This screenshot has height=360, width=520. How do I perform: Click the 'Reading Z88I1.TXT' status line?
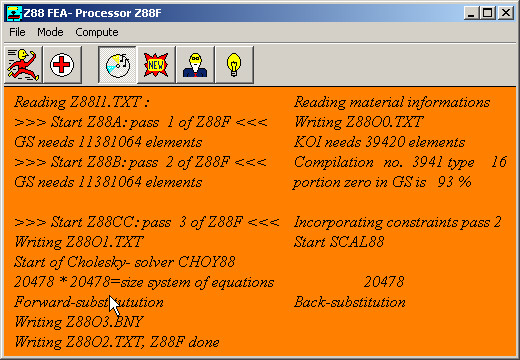click(x=81, y=102)
